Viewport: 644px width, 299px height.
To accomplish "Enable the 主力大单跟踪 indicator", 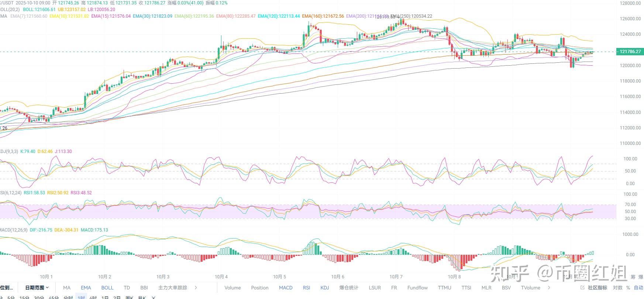I will click(x=172, y=288).
